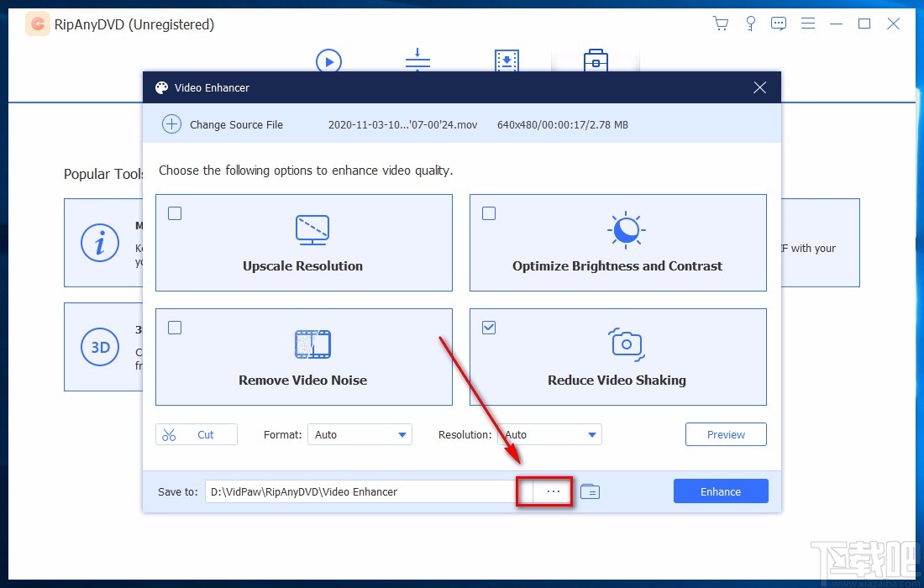This screenshot has height=588, width=924.
Task: Click the shopping cart purchase icon
Action: click(x=721, y=24)
